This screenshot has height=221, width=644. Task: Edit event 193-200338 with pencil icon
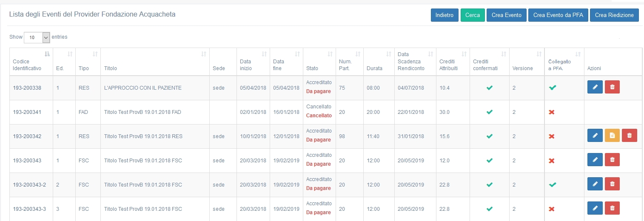595,87
